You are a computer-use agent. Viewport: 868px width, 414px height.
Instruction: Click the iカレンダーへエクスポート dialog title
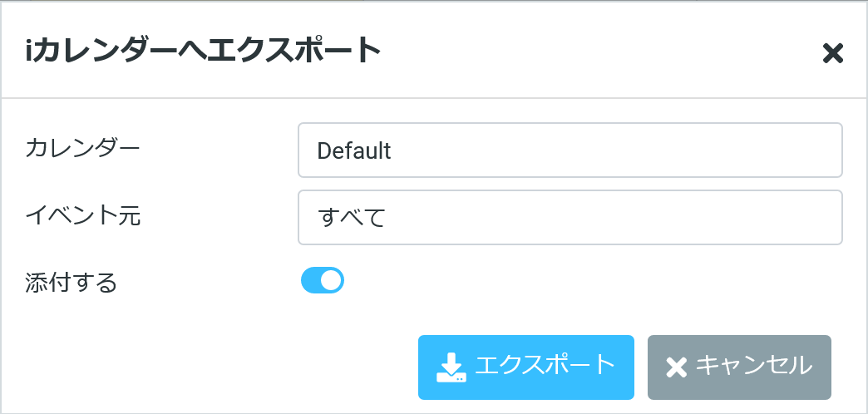click(203, 52)
